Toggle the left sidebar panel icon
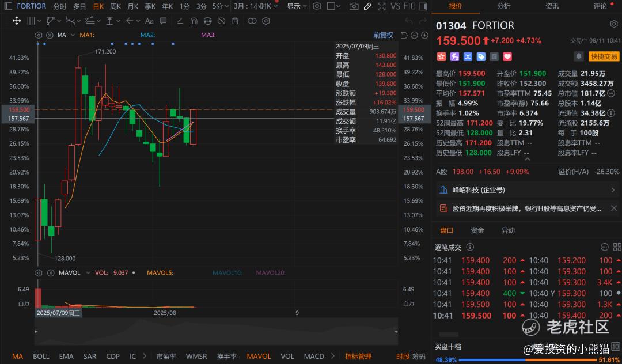This screenshot has width=622, height=364. click(8, 6)
